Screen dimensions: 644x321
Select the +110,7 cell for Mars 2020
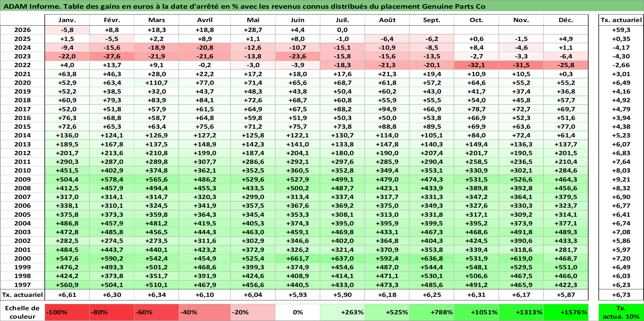156,83
